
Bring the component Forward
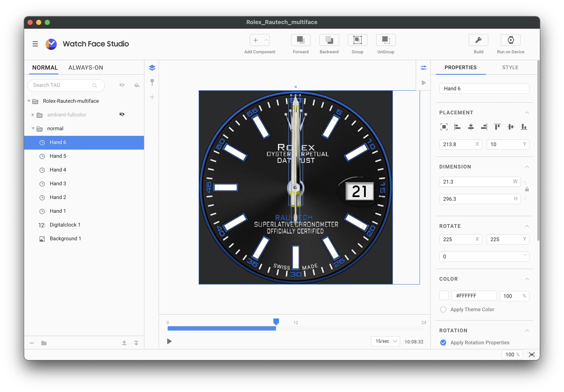click(x=300, y=40)
